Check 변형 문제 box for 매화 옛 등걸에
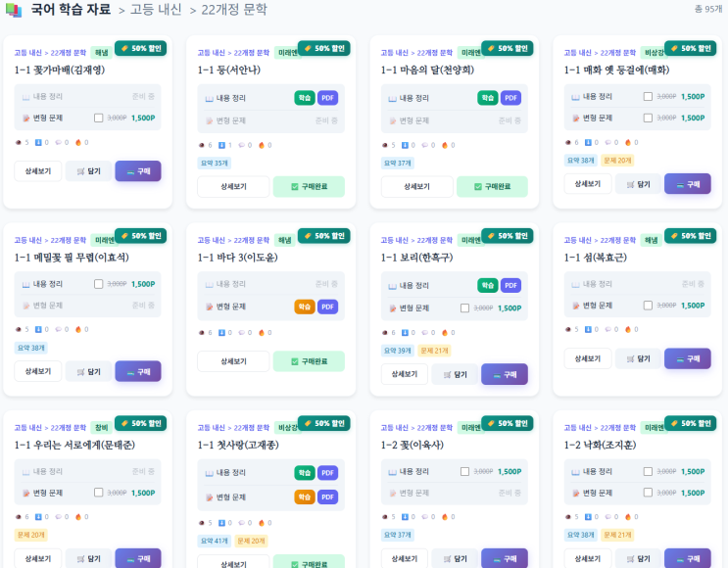 648,118
